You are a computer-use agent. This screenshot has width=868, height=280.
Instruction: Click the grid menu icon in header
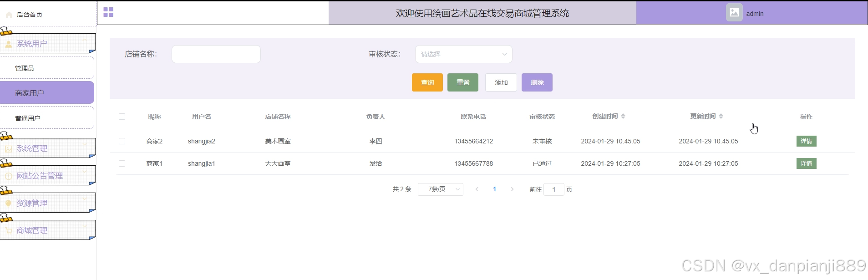click(x=108, y=12)
